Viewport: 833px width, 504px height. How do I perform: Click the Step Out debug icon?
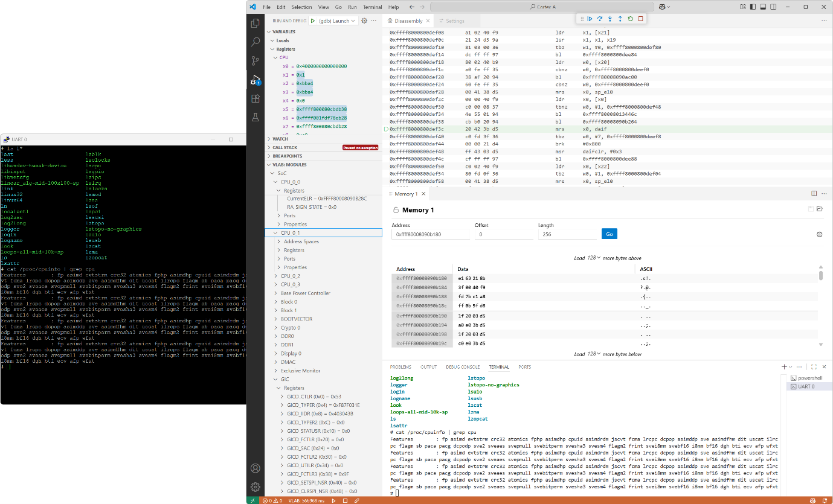click(620, 19)
